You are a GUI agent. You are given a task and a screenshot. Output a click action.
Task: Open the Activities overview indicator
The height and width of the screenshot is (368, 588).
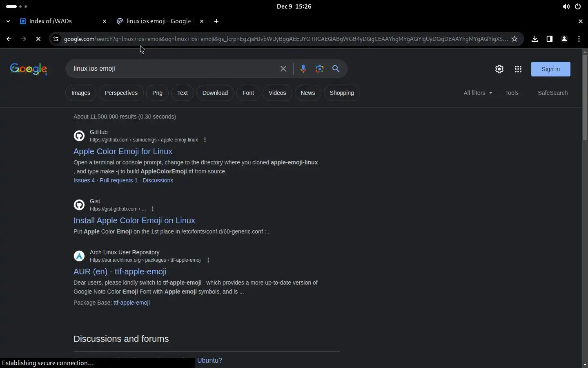[17, 7]
